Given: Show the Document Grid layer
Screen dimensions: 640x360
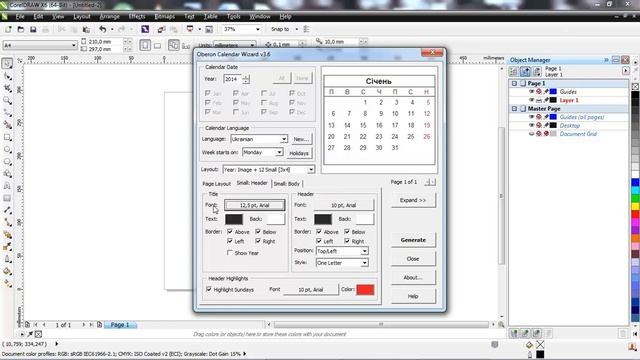Looking at the screenshot, I should coord(531,134).
